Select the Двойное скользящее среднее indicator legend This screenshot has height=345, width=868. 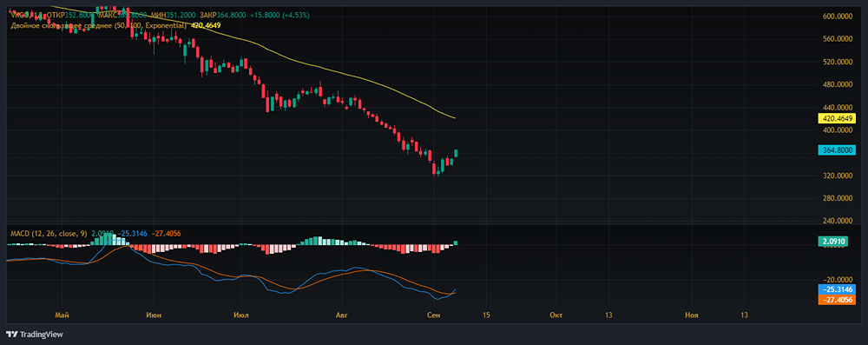[98, 25]
